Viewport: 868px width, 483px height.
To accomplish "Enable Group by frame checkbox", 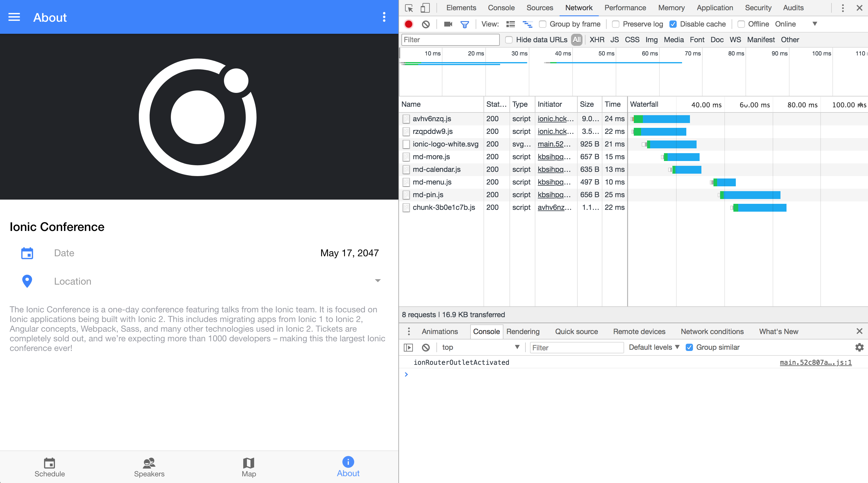I will coord(543,24).
